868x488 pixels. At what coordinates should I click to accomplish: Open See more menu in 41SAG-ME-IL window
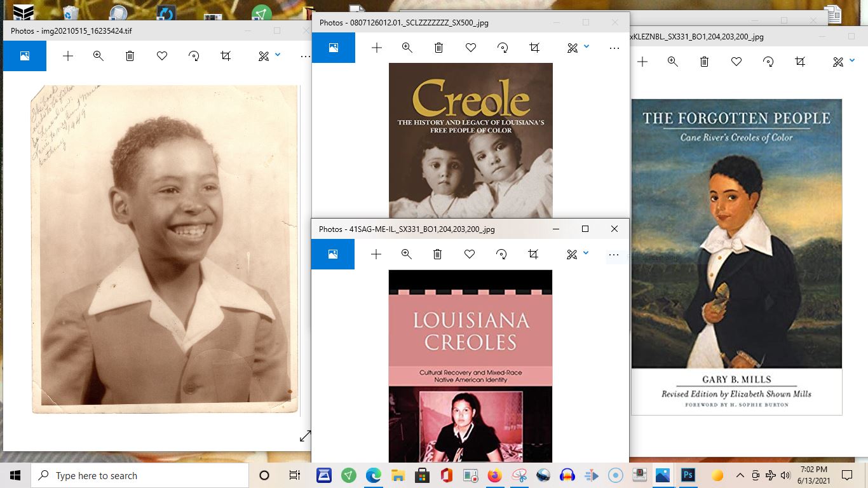tap(613, 254)
